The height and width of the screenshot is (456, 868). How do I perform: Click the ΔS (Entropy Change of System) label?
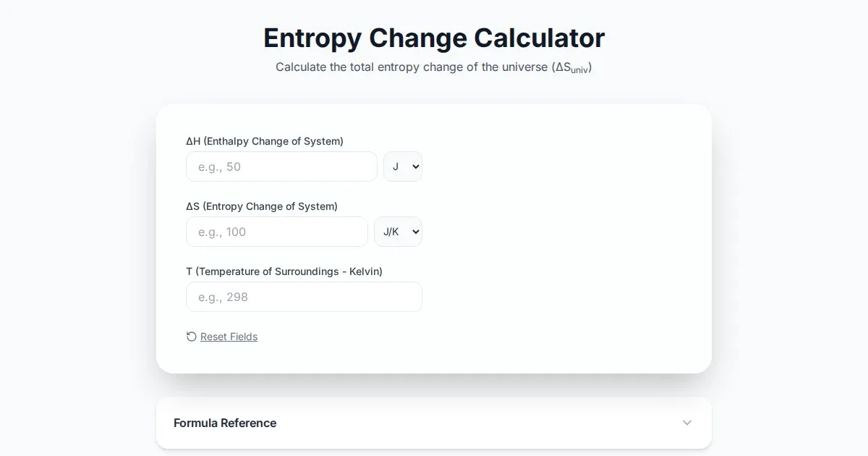point(262,206)
